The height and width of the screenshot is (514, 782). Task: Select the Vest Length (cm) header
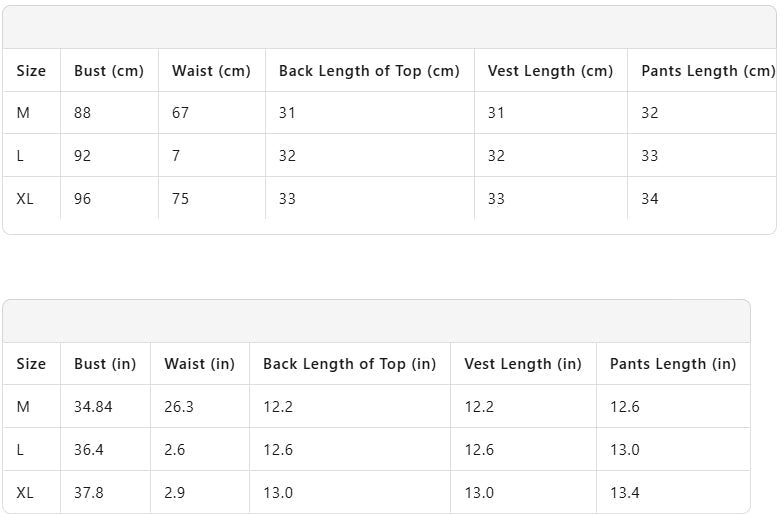coord(550,71)
